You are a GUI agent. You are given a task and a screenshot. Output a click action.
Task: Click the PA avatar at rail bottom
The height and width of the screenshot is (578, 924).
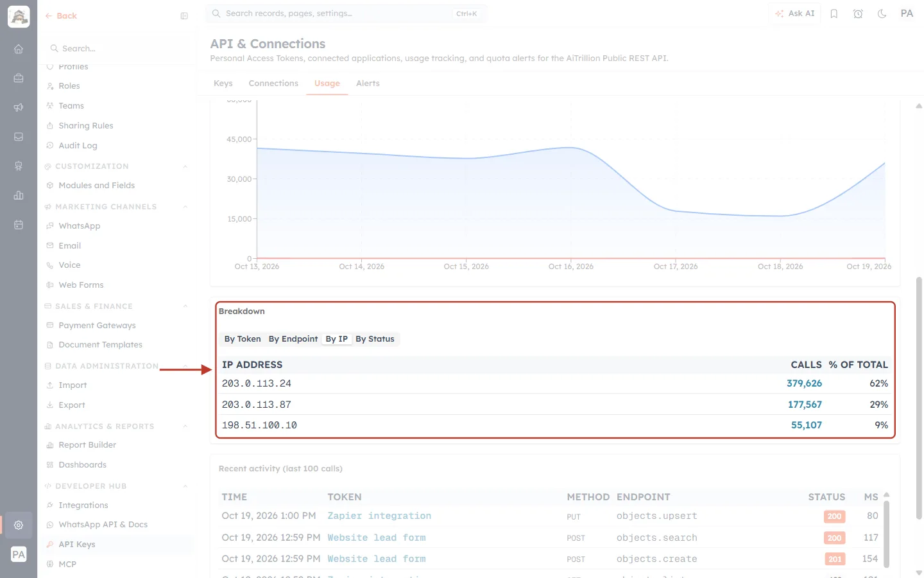pos(19,555)
